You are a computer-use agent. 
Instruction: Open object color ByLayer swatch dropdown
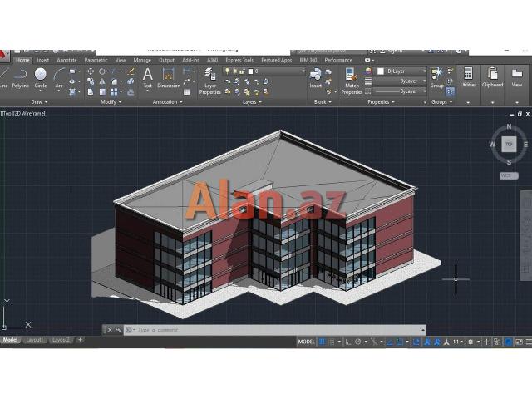tap(401, 71)
